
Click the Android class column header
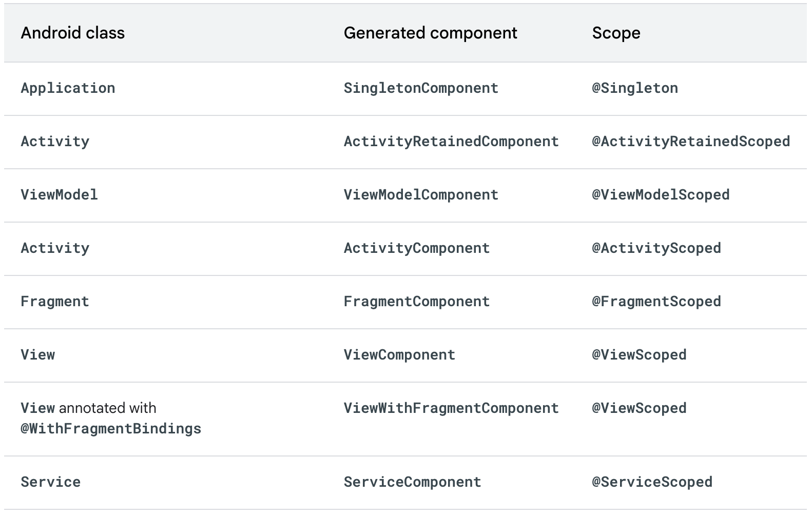coord(72,33)
